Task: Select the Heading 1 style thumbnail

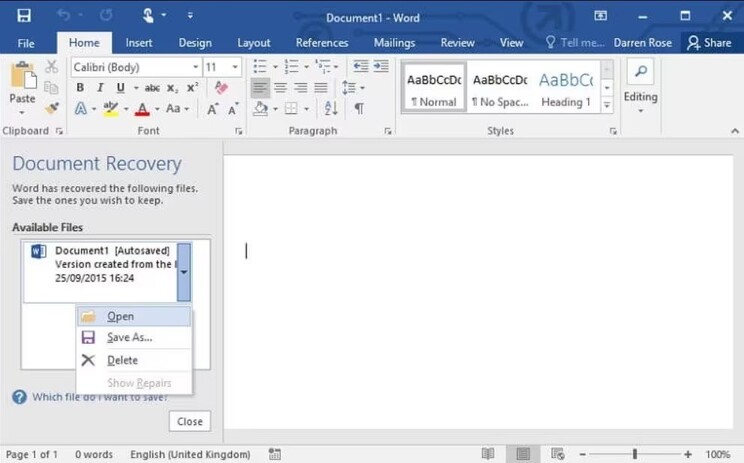Action: point(566,88)
